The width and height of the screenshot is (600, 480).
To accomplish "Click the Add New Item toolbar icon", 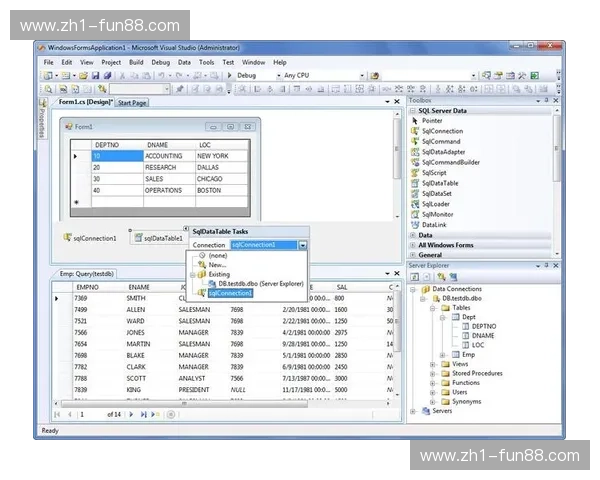I will click(66, 76).
